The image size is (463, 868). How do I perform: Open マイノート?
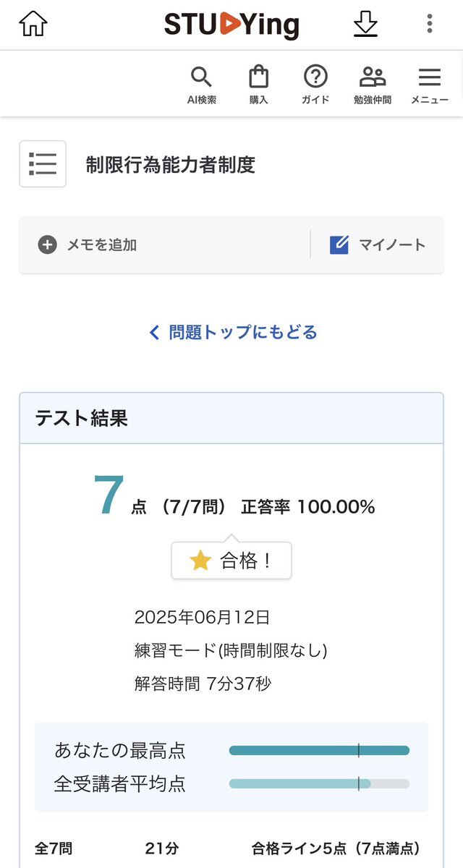click(378, 244)
